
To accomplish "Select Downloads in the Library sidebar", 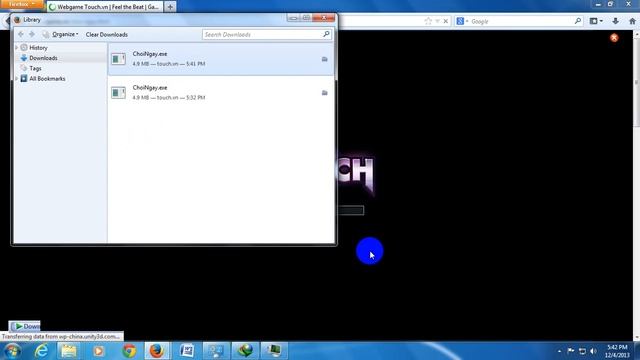I will pyautogui.click(x=43, y=58).
